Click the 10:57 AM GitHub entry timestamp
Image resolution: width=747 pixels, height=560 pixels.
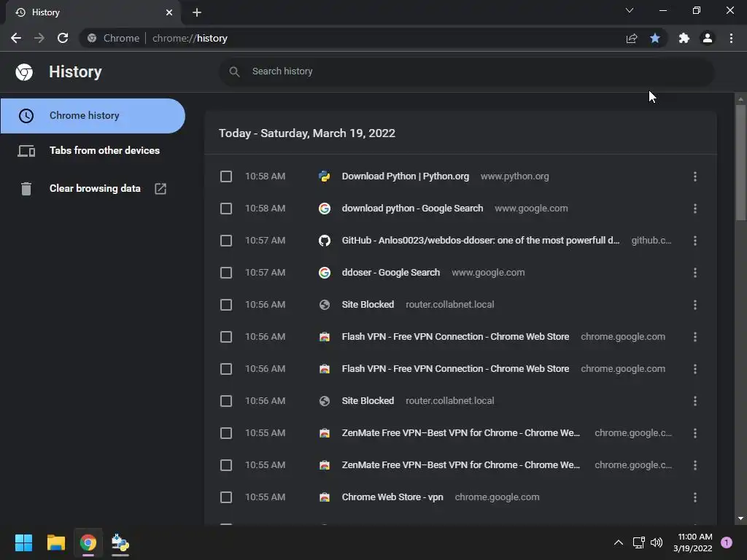pos(266,241)
